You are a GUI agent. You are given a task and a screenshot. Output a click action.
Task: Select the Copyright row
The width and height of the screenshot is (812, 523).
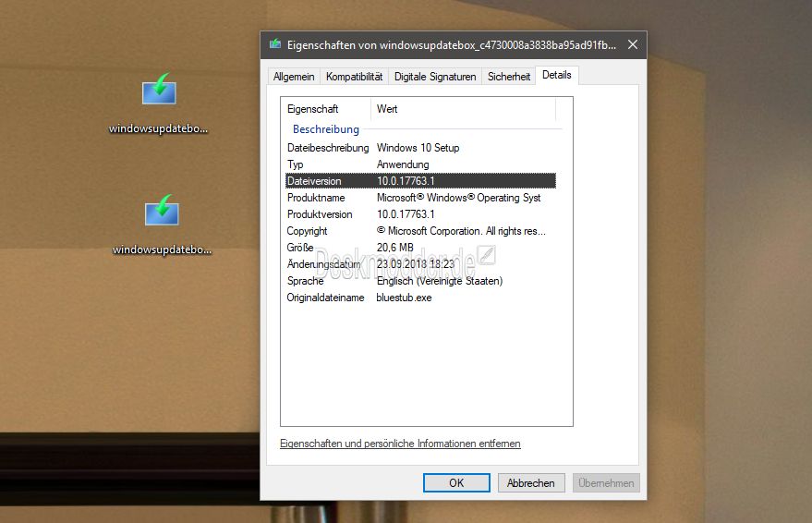pos(420,230)
